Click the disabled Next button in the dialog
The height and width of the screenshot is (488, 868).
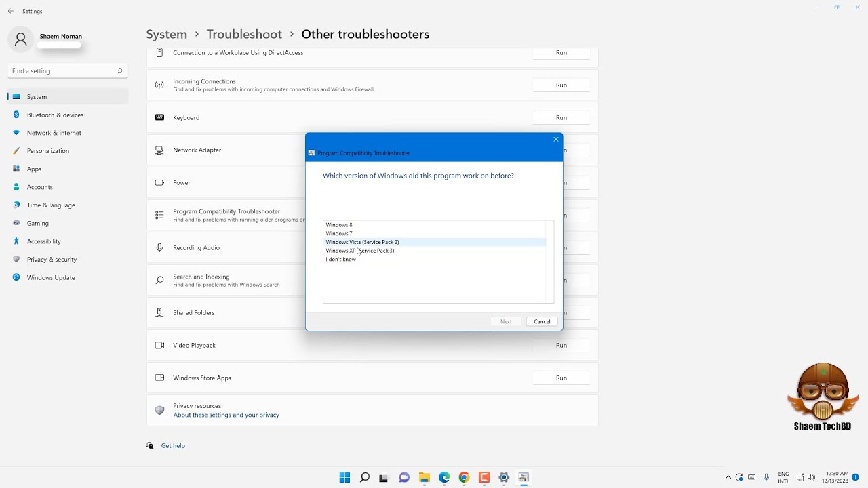coord(506,321)
